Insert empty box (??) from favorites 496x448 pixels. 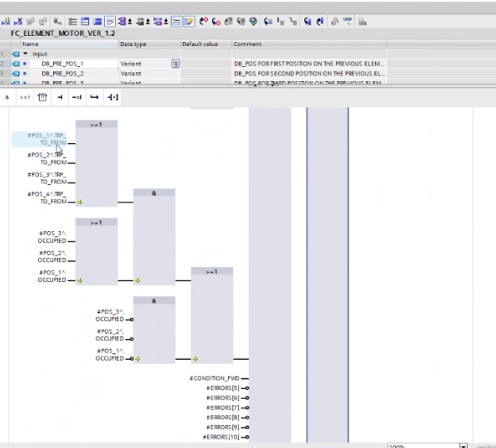[x=42, y=97]
